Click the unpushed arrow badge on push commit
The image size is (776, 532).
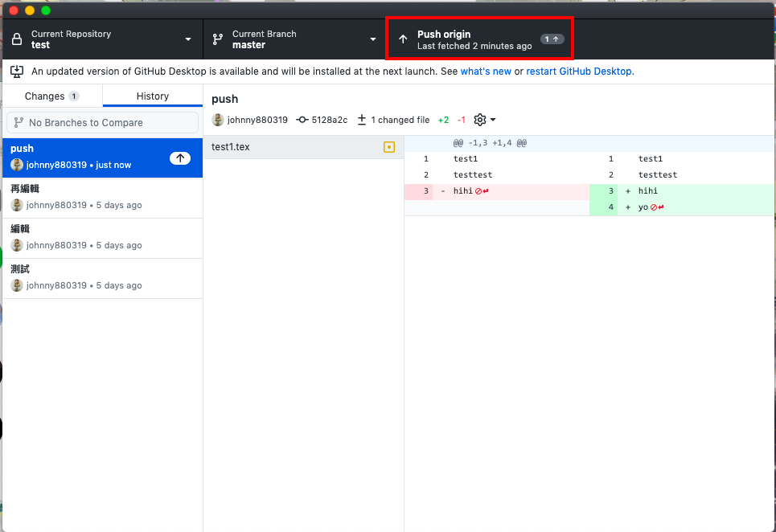click(180, 158)
